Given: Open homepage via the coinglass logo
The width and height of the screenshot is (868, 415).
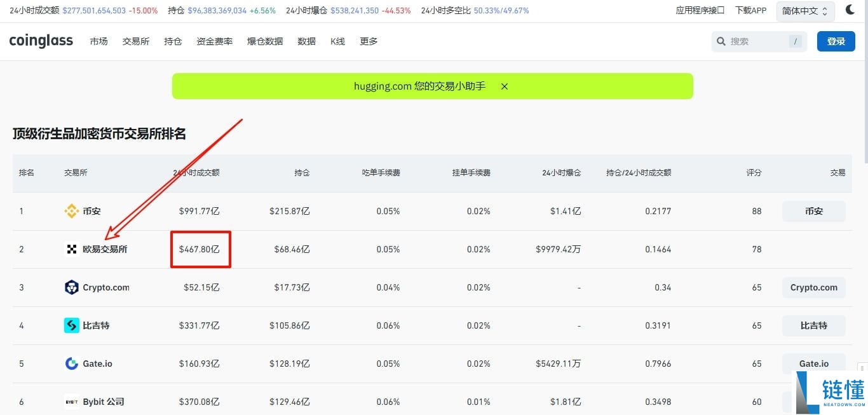Looking at the screenshot, I should coord(41,41).
